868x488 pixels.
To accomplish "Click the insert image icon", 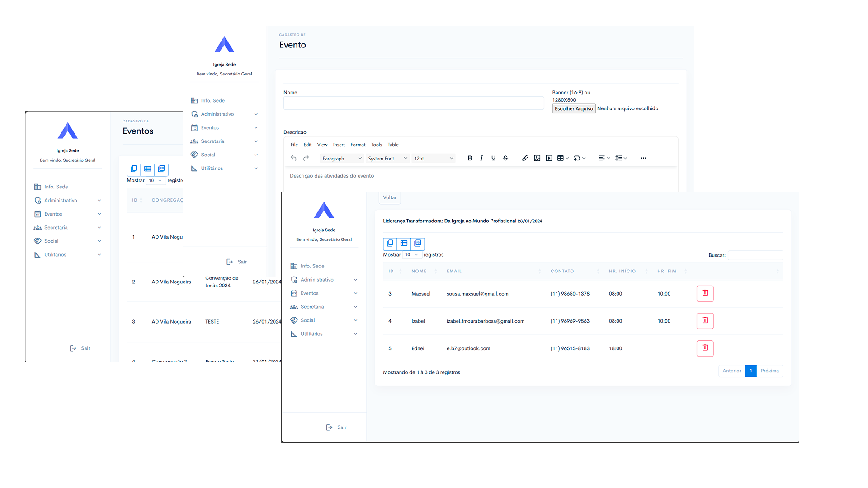I will pos(537,158).
